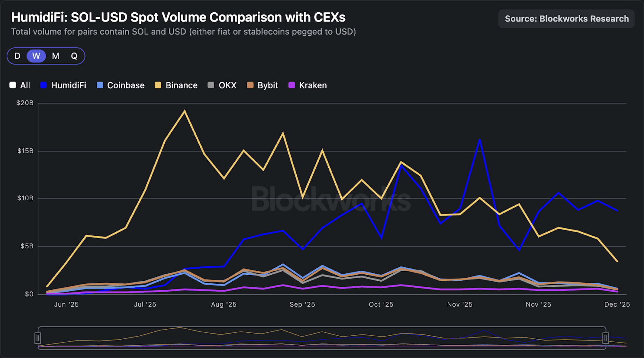Click the Binance legend label
The image size is (644, 358).
pyautogui.click(x=182, y=85)
